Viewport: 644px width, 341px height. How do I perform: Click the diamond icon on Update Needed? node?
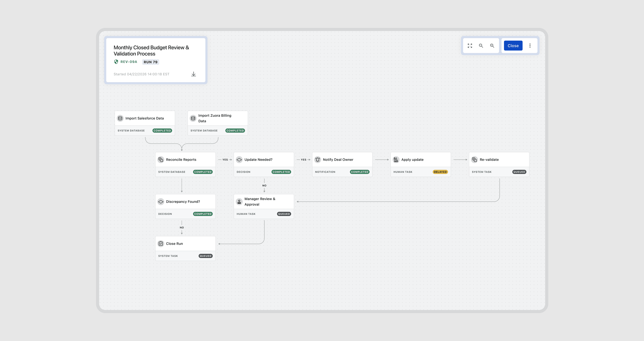239,160
